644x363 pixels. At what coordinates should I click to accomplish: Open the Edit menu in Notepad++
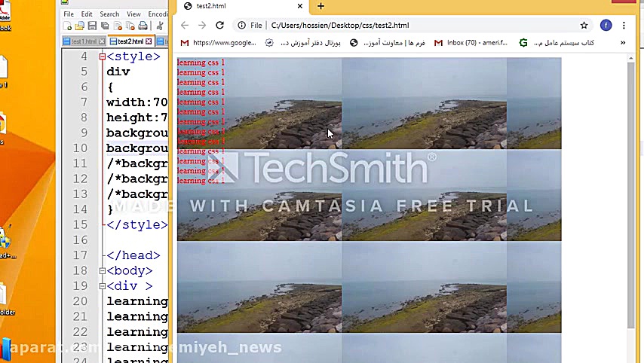[x=87, y=14]
